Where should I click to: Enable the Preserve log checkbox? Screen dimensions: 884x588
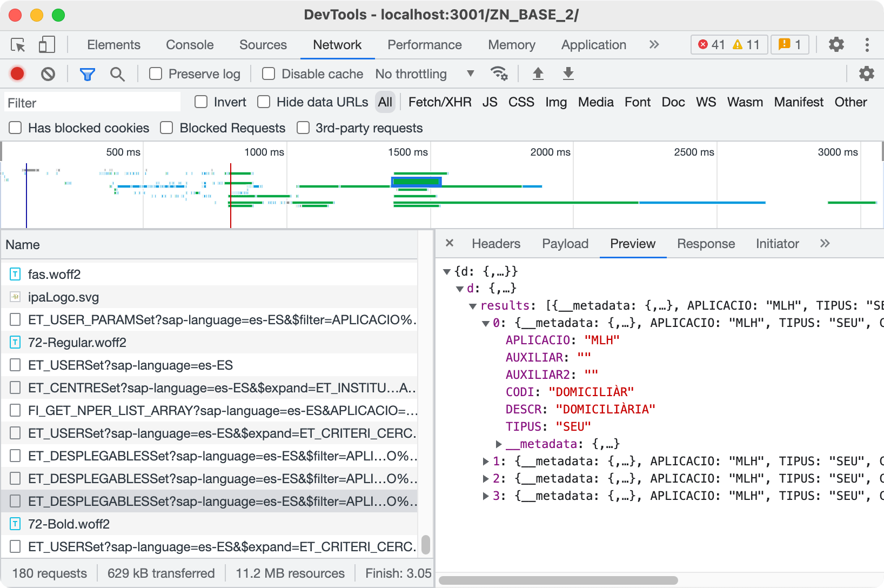[x=156, y=74]
